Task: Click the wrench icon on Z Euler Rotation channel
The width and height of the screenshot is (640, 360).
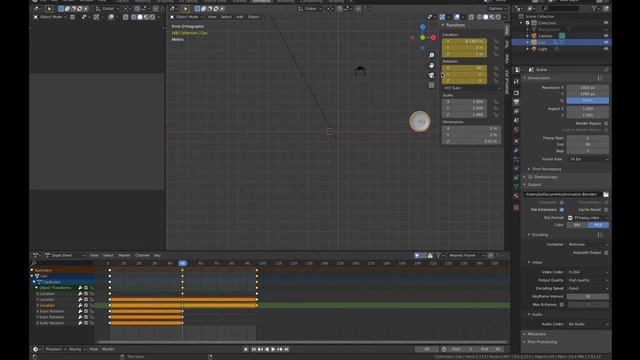Action: (x=80, y=323)
